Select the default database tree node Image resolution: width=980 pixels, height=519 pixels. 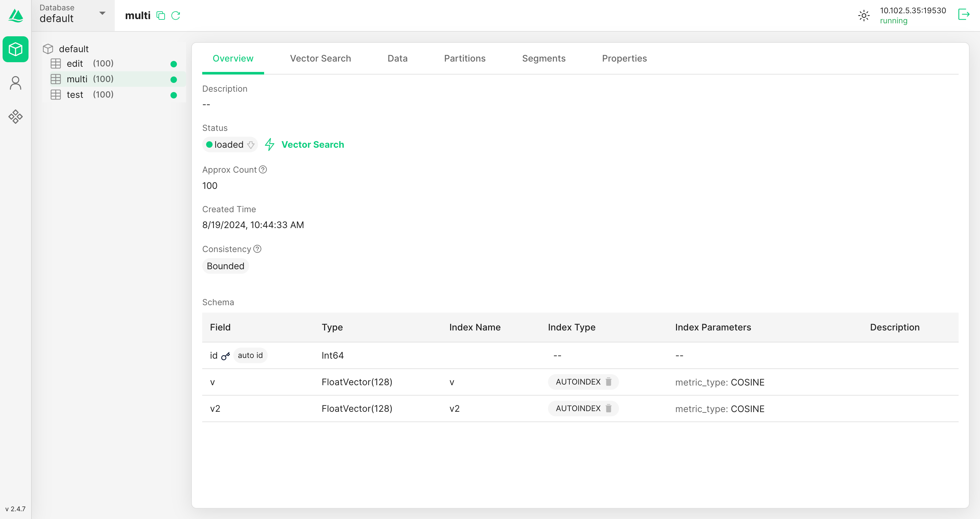point(74,49)
